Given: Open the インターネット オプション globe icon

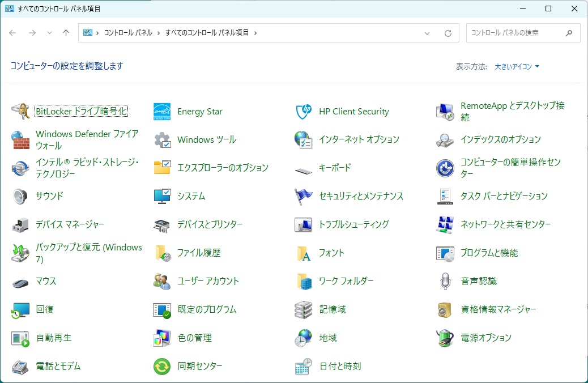Looking at the screenshot, I should click(x=304, y=139).
